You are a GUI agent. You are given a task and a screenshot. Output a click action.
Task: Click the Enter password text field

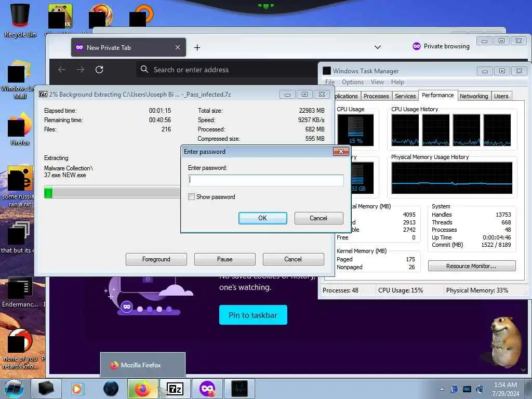click(x=265, y=180)
